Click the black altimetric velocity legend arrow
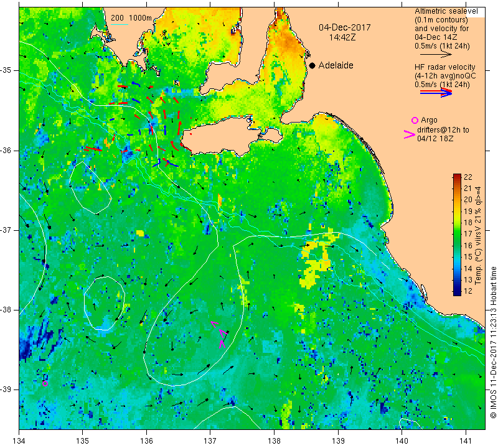 tap(436, 55)
